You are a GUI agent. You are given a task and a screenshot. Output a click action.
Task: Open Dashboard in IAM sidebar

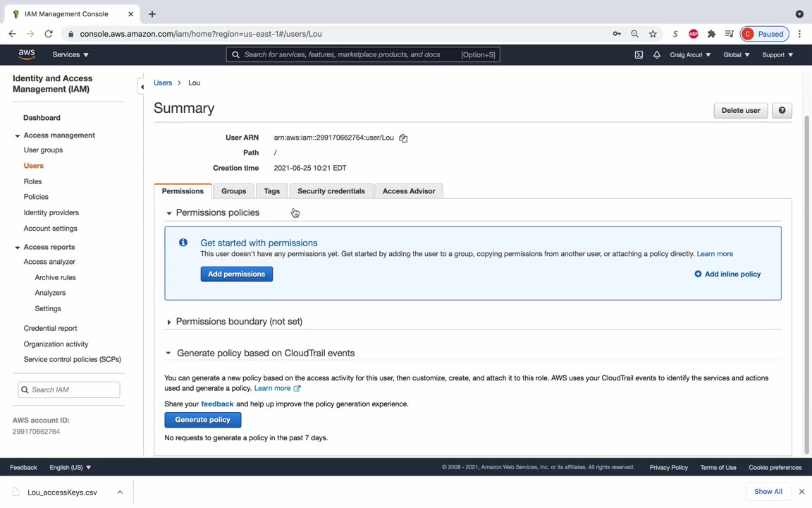click(x=42, y=118)
